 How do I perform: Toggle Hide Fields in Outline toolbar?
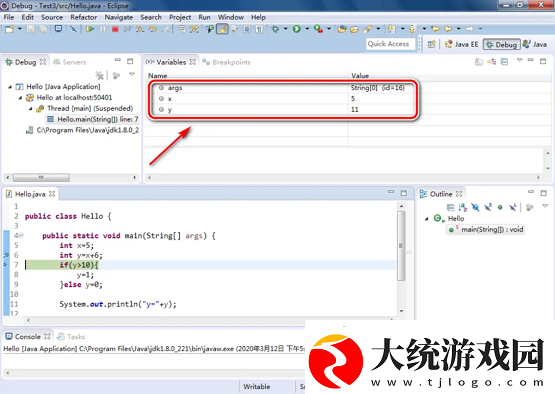coord(475,207)
